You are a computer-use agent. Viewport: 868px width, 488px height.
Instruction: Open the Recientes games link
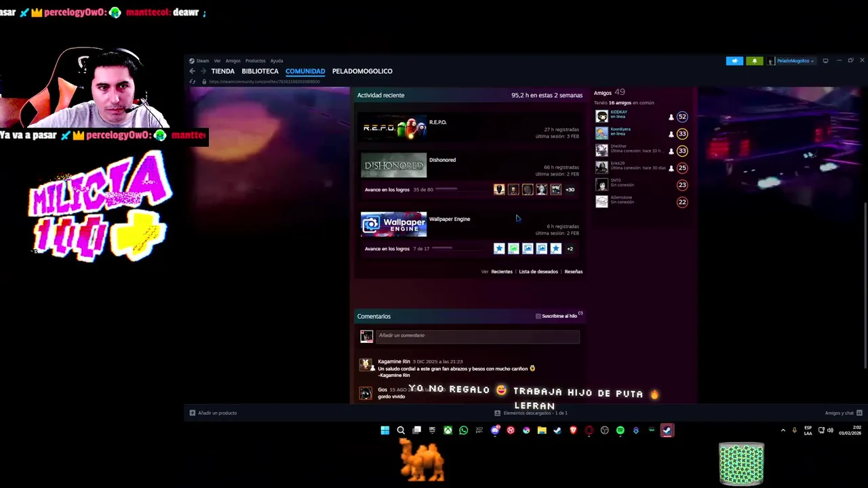point(502,272)
